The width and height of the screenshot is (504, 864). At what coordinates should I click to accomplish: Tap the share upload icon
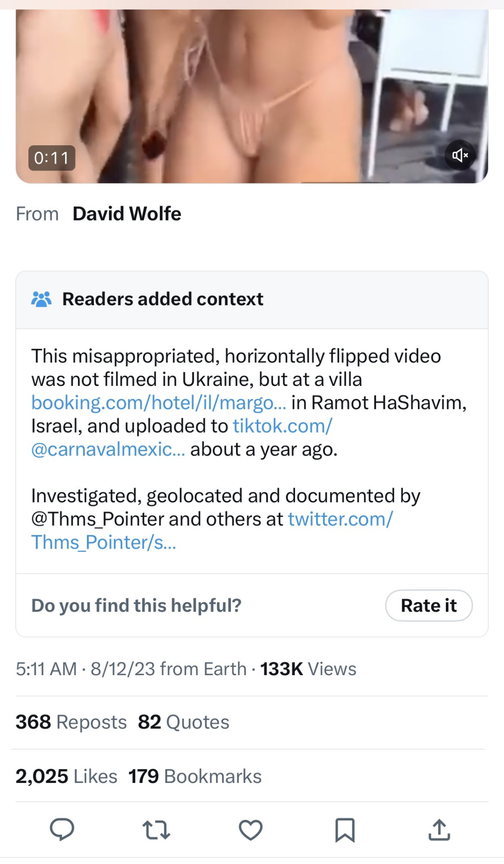[439, 830]
